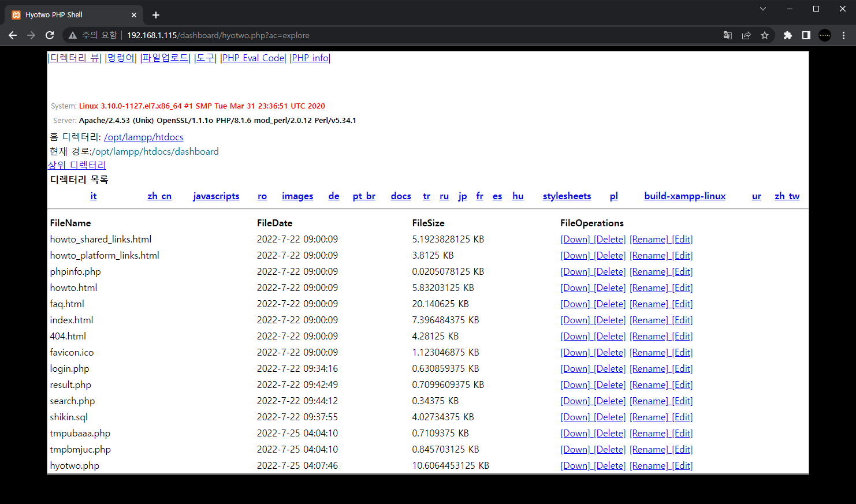This screenshot has height=504, width=856.
Task: Go back to previous page
Action: (x=13, y=35)
